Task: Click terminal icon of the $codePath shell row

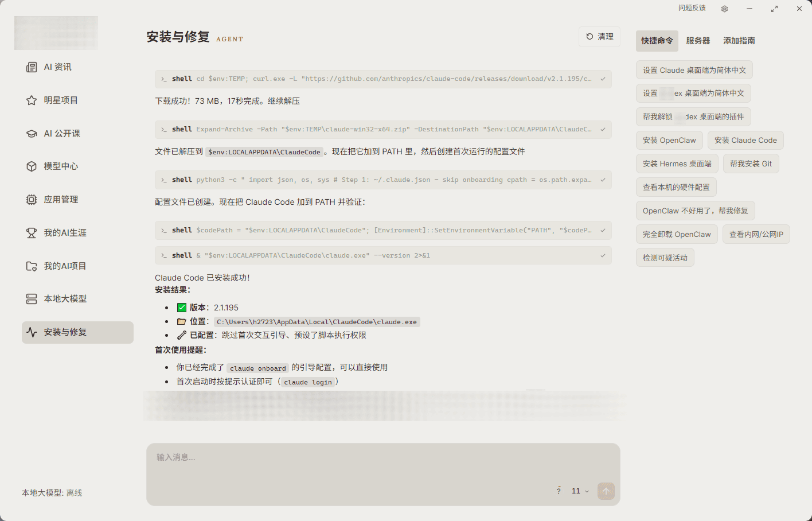Action: pos(164,231)
